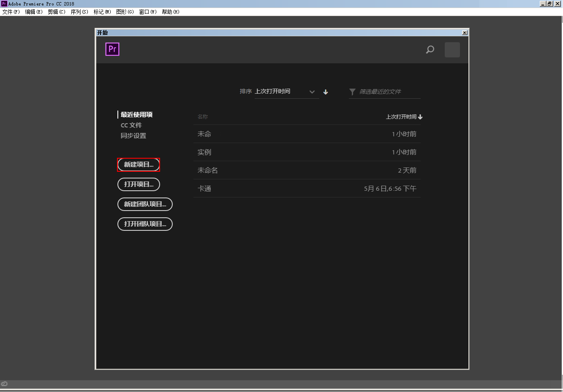This screenshot has height=392, width=563.
Task: Click 1 小时前 in the 实例 row
Action: 404,152
